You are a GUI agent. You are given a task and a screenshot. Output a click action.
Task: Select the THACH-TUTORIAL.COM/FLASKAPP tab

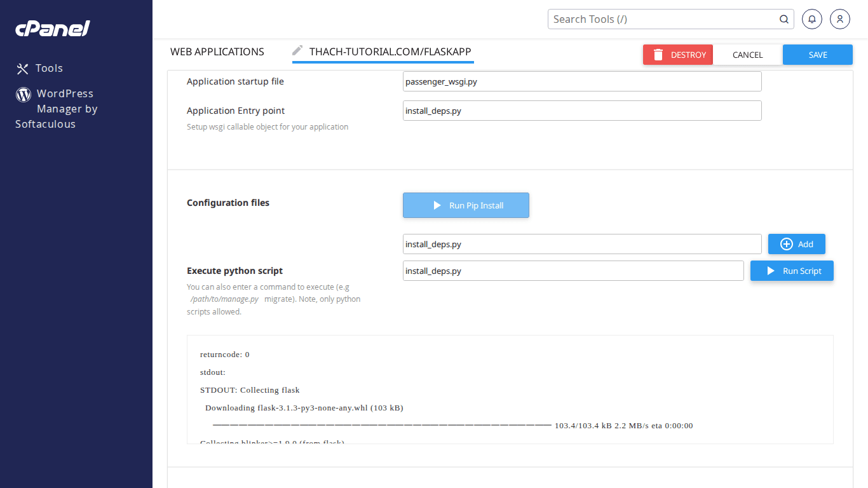390,51
